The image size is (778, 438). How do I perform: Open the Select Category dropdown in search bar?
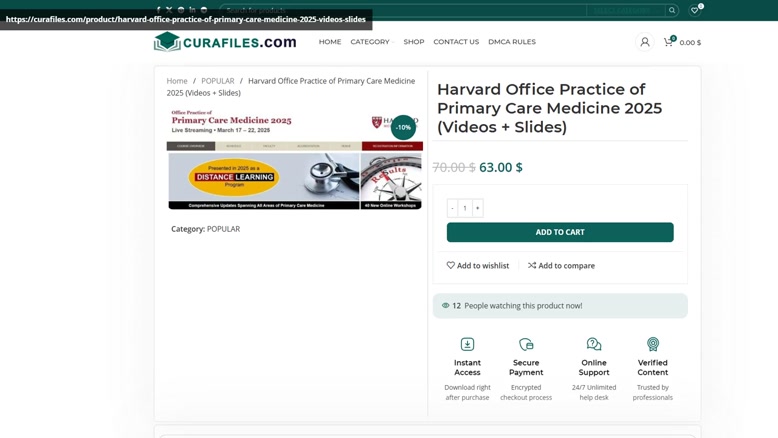coord(626,10)
